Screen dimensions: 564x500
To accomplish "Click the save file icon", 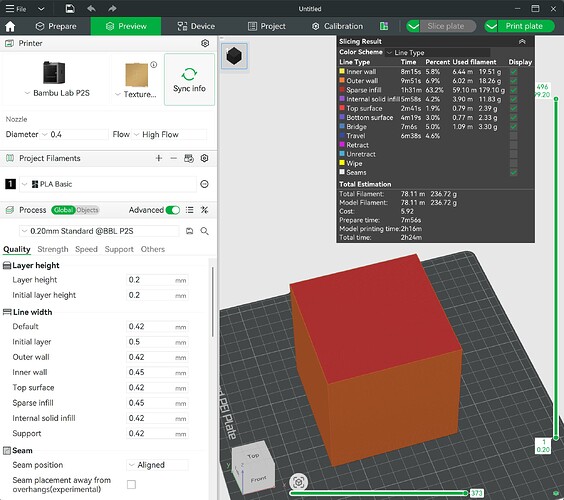I will coord(70,9).
